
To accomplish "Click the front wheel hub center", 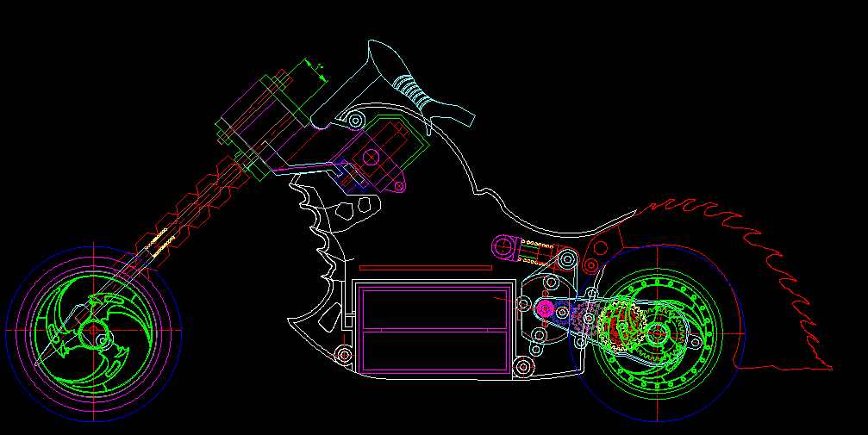I will click(93, 331).
